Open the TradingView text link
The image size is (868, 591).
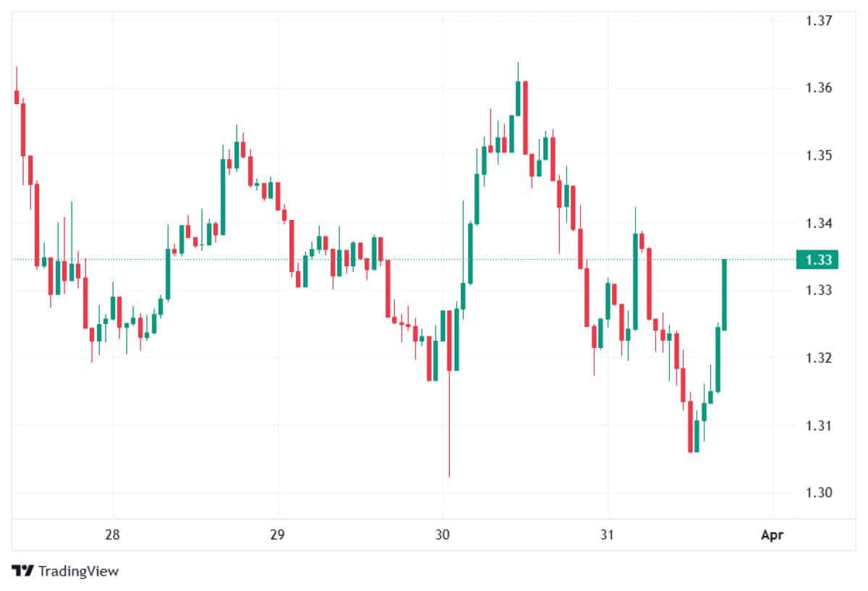pos(78,571)
